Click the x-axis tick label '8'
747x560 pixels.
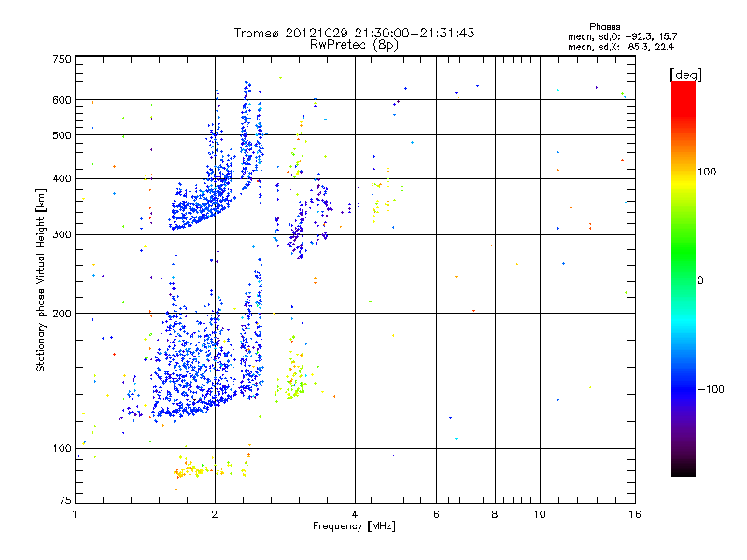point(495,514)
